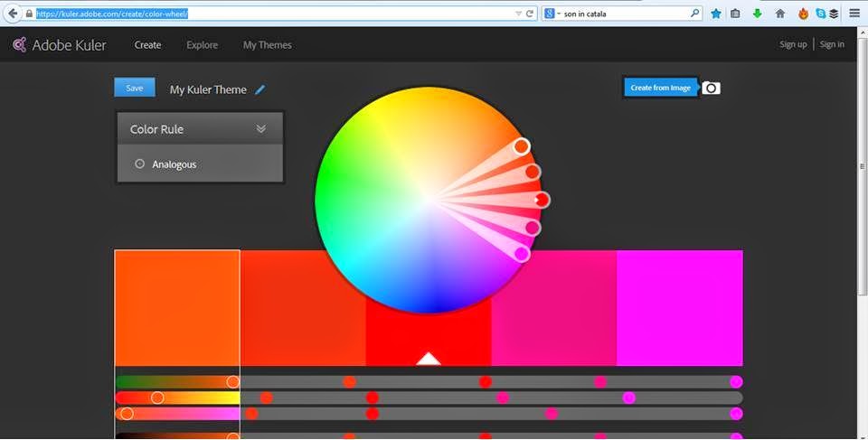Click white triangle marker on red swatch
The width and height of the screenshot is (868, 440).
[428, 359]
